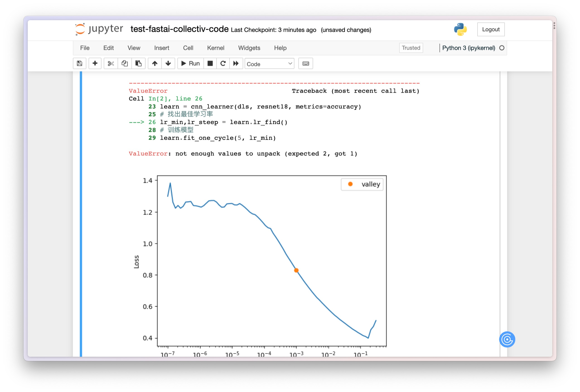Insert a cell below with plus icon

[x=95, y=64]
